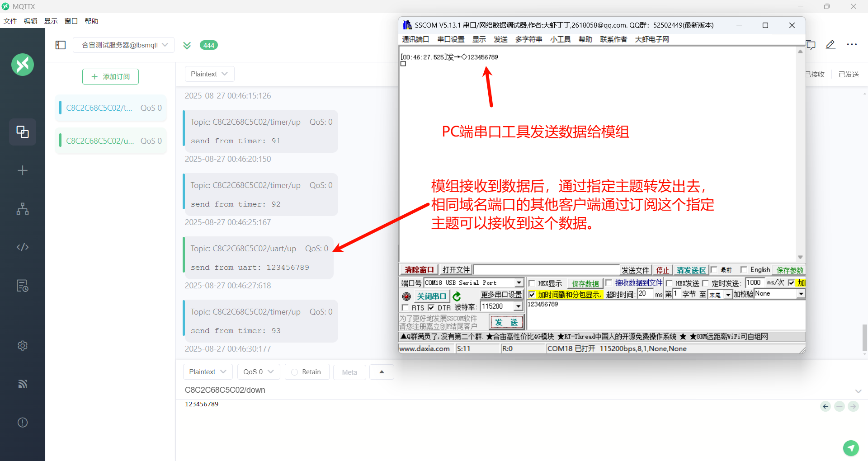
Task: Uncheck 加时间戳和分包显示 checkbox
Action: click(532, 294)
